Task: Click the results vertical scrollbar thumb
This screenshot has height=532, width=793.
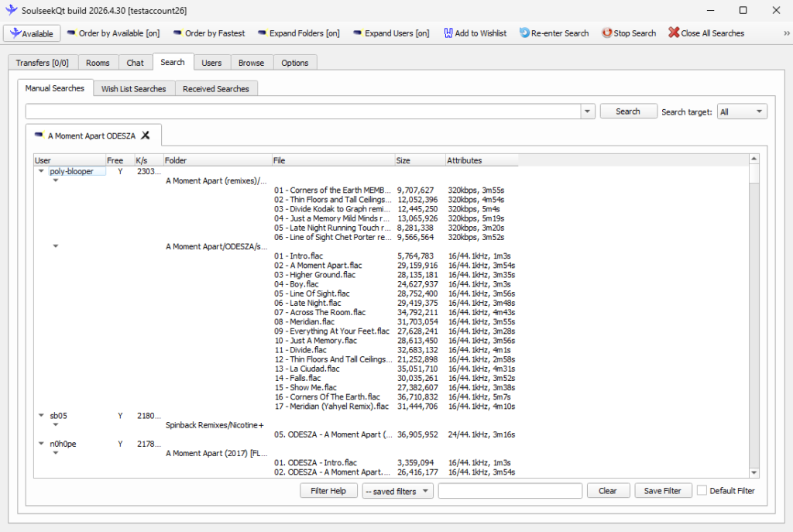Action: (754, 173)
